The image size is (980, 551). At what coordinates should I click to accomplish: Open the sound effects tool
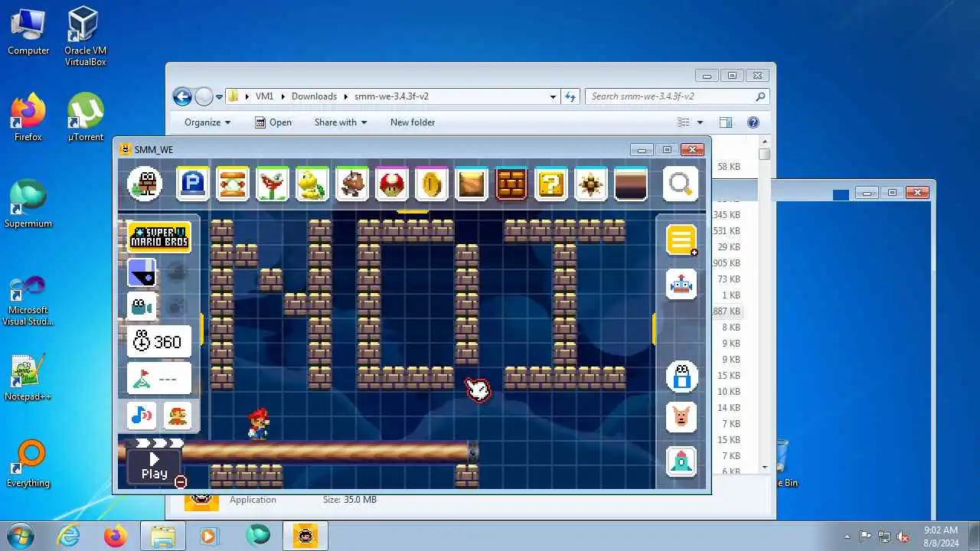point(142,416)
